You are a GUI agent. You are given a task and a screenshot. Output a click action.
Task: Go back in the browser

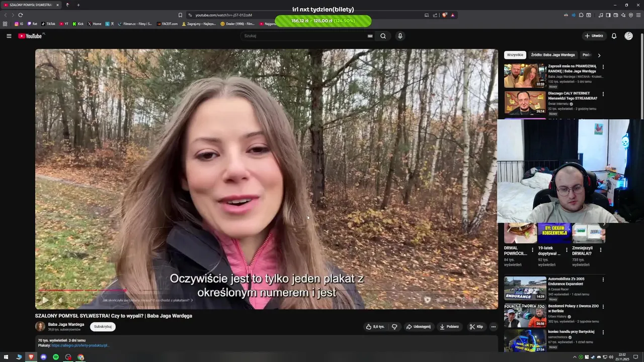click(6, 15)
